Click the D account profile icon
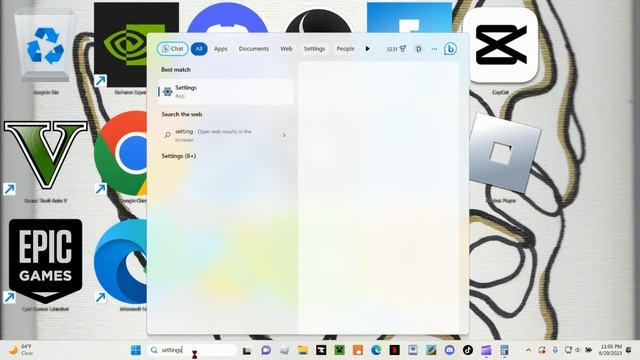640x360 pixels. pyautogui.click(x=418, y=49)
